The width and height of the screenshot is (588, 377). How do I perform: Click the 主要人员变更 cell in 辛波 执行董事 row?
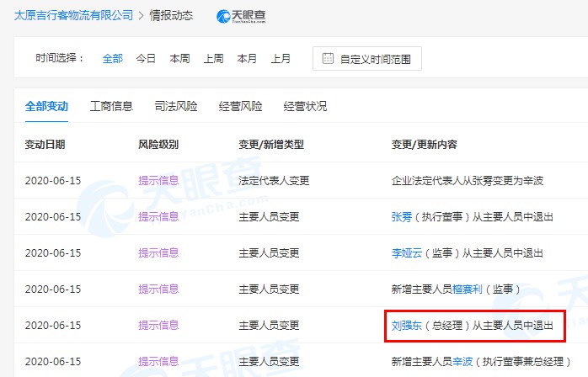pos(269,361)
